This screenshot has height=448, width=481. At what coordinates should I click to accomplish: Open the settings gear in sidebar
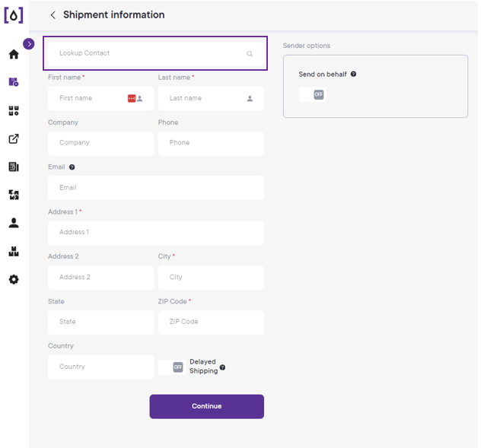pyautogui.click(x=14, y=279)
